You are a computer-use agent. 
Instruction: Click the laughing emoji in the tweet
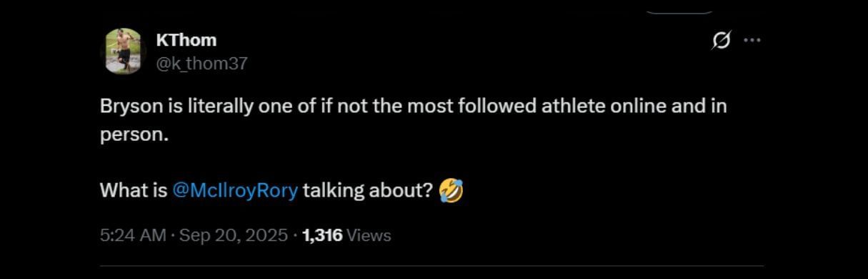451,191
